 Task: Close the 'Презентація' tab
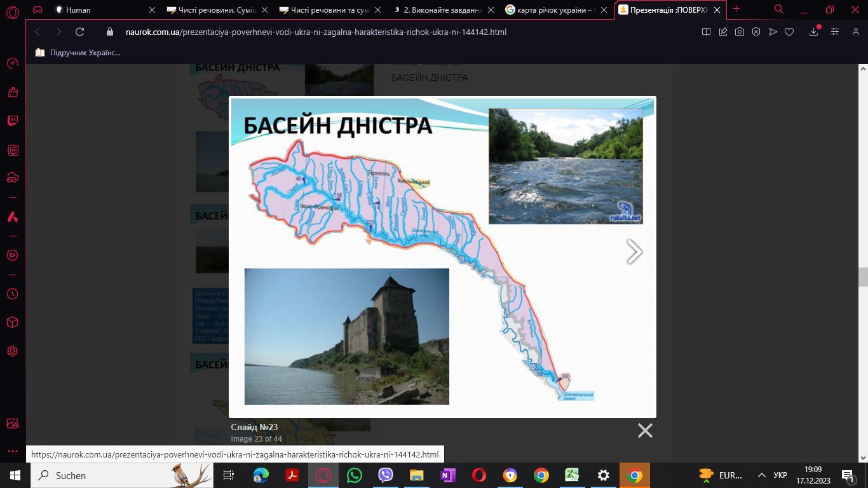click(716, 10)
